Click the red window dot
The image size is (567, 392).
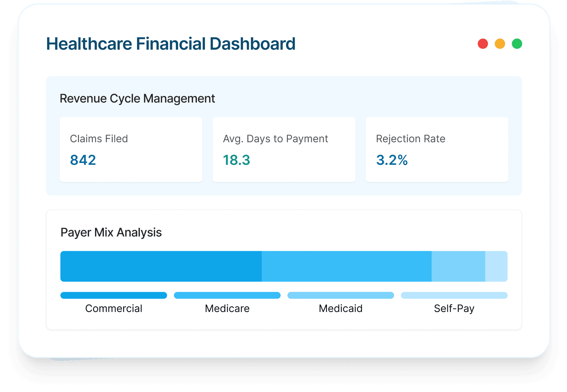point(483,44)
